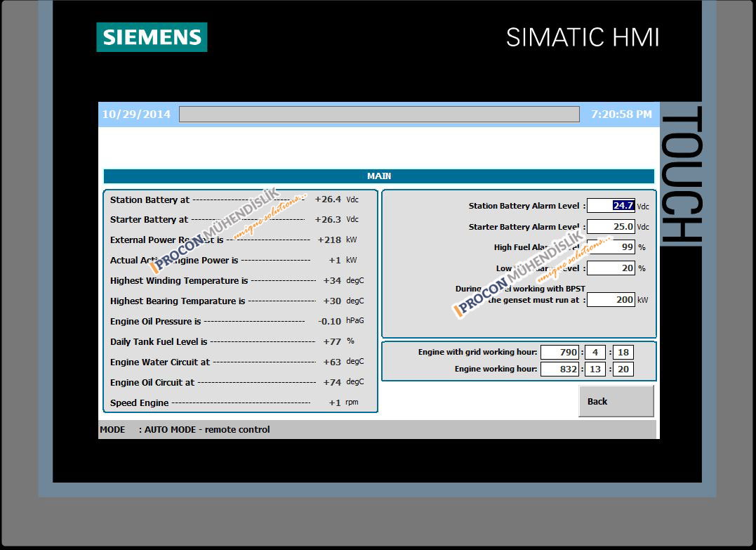Click the AUTO MODE - remote control status
Screen dimensions: 756x550
(207, 429)
